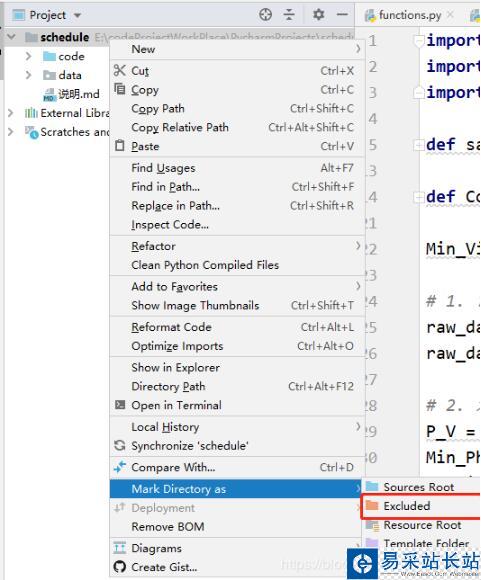481x580 pixels.
Task: Toggle fold marker for def sa function
Action: 419,145
